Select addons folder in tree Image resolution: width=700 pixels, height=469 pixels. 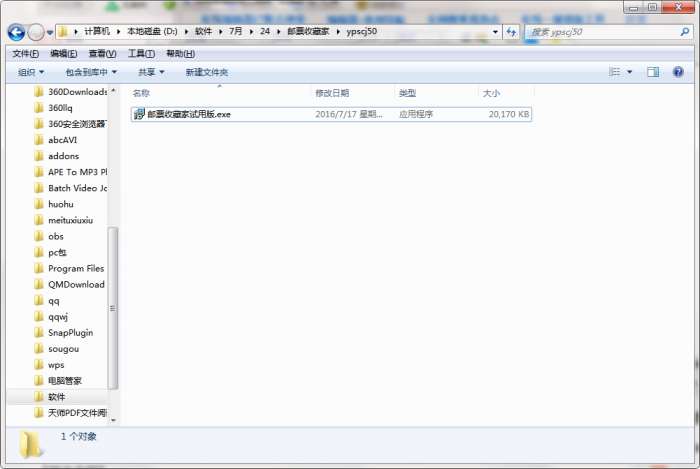point(63,156)
